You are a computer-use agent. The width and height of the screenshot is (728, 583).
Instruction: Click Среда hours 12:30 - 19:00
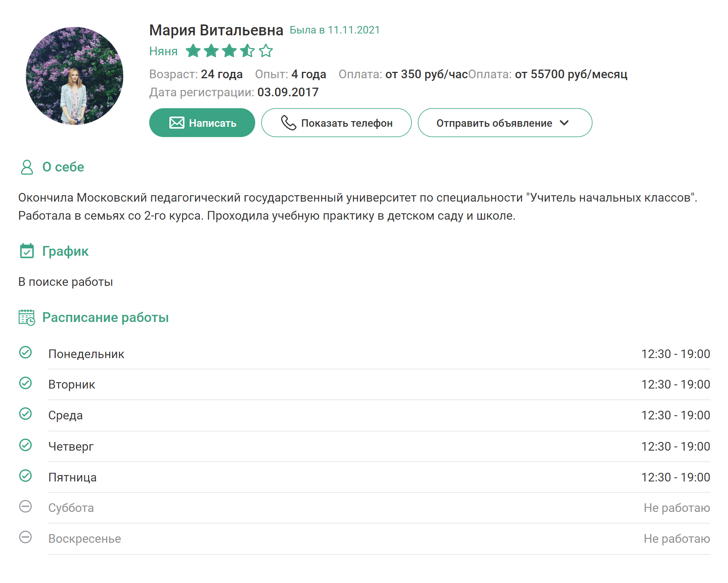click(676, 416)
